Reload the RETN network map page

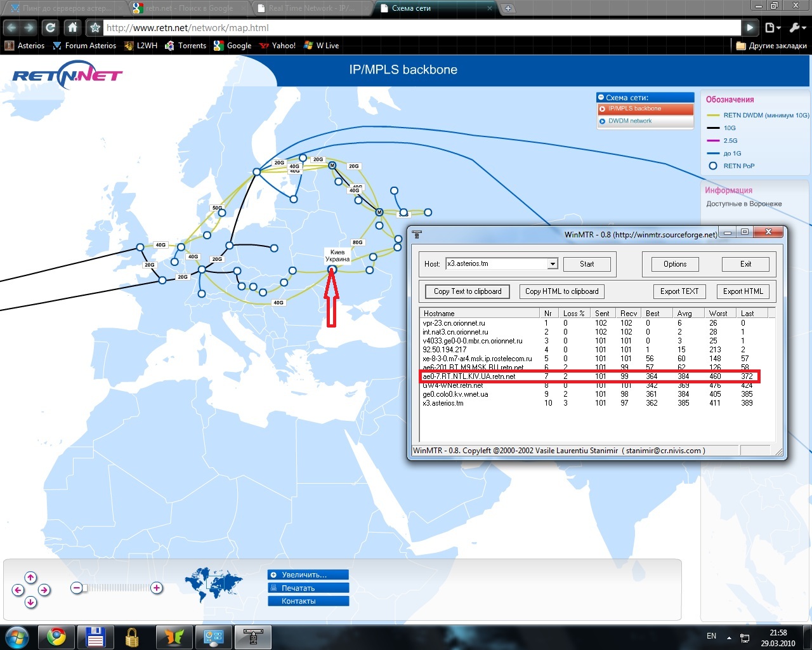pos(50,28)
